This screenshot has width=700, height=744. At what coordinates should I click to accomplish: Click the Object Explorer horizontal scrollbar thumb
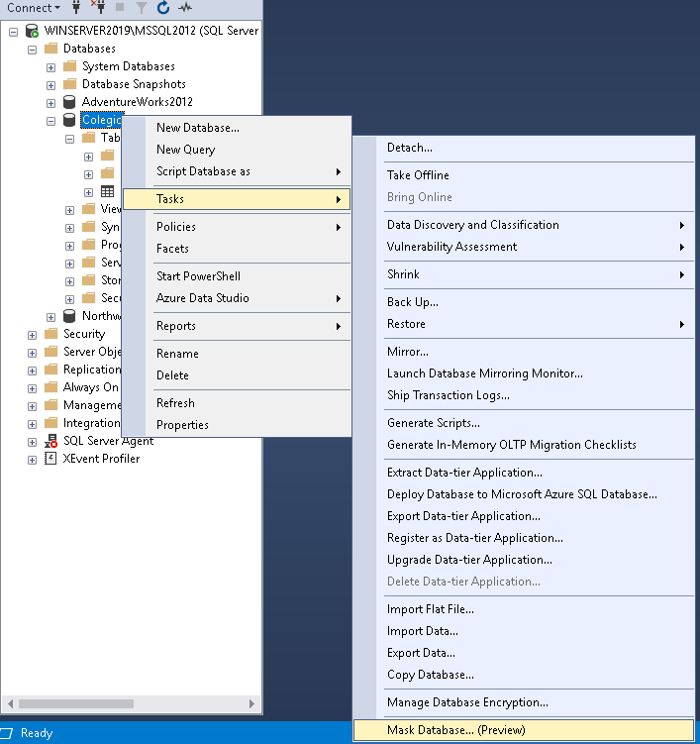(76, 703)
